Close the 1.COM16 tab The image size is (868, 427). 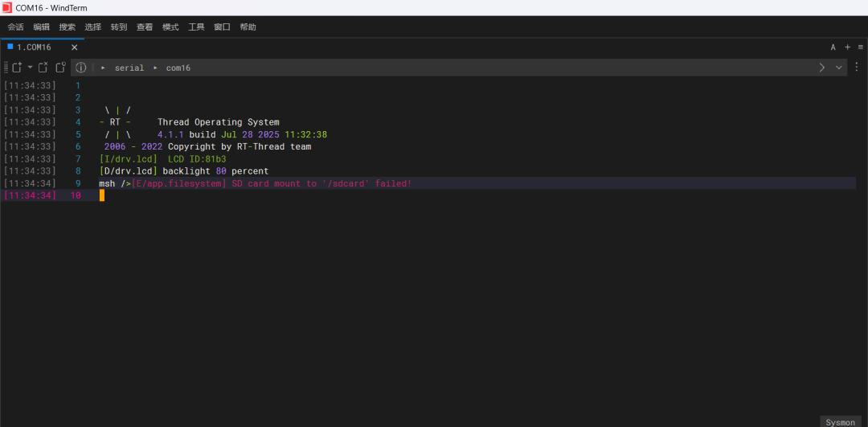74,47
